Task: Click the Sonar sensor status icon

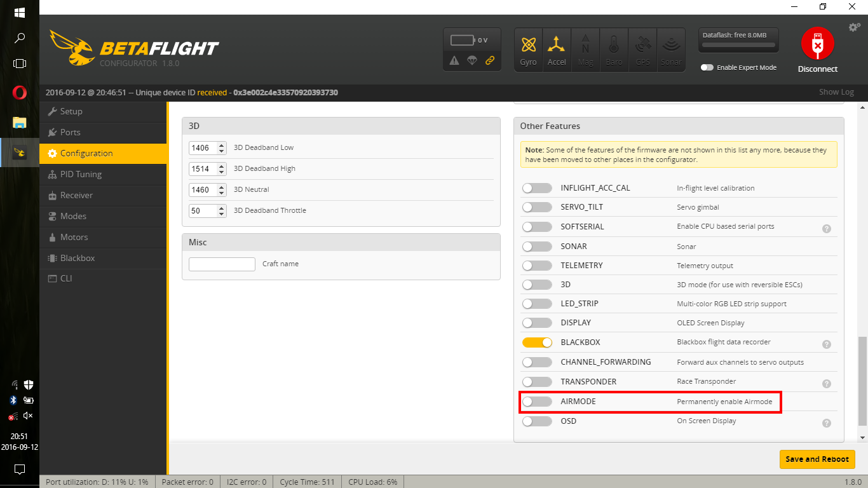Action: point(671,49)
